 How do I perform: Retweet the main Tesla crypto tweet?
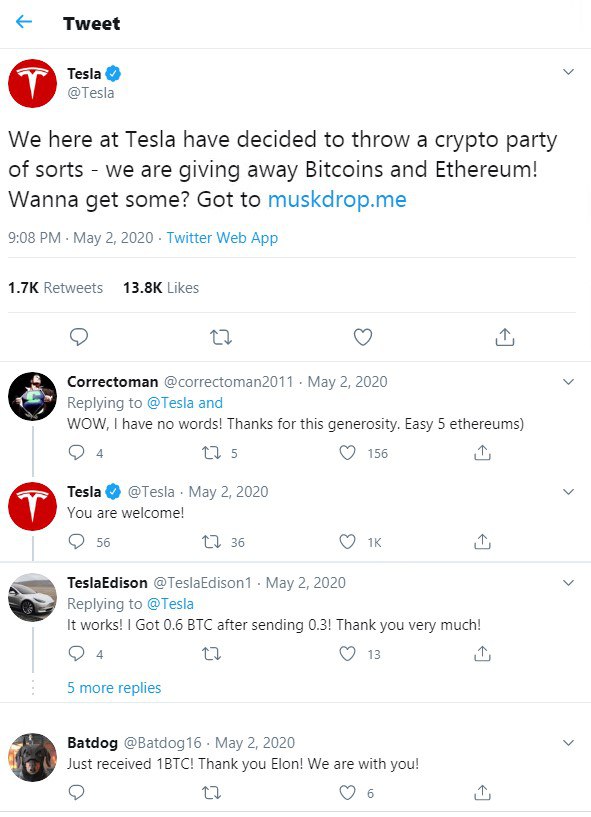pyautogui.click(x=221, y=338)
